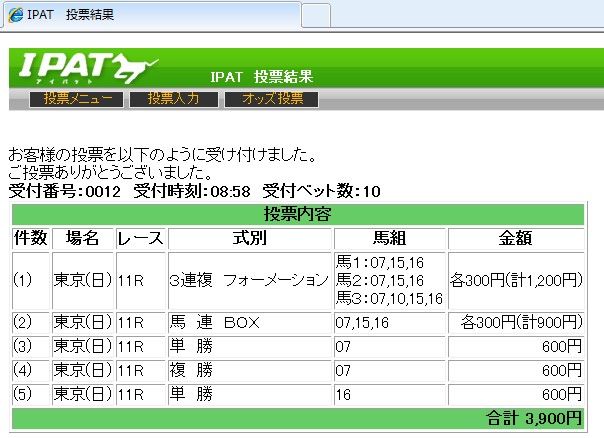Viewport: 604px width, 438px height.
Task: Click the ご投票ありがとうございました message
Action: coord(111,173)
